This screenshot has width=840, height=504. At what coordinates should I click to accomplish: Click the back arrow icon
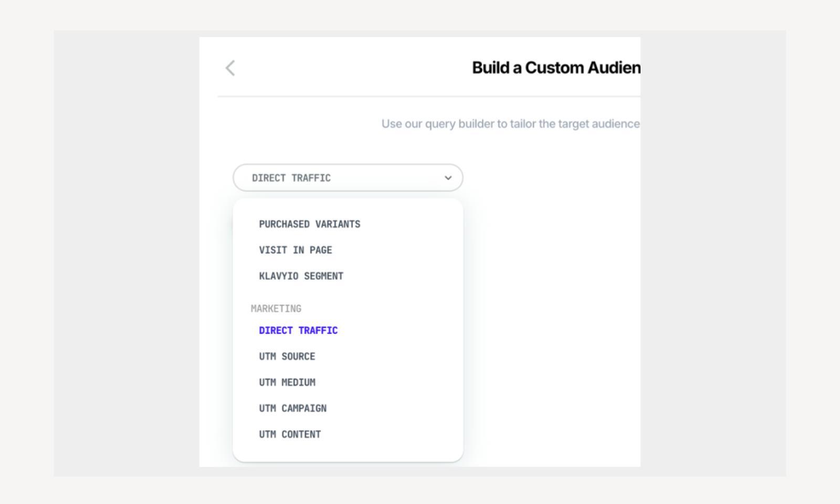pos(230,68)
